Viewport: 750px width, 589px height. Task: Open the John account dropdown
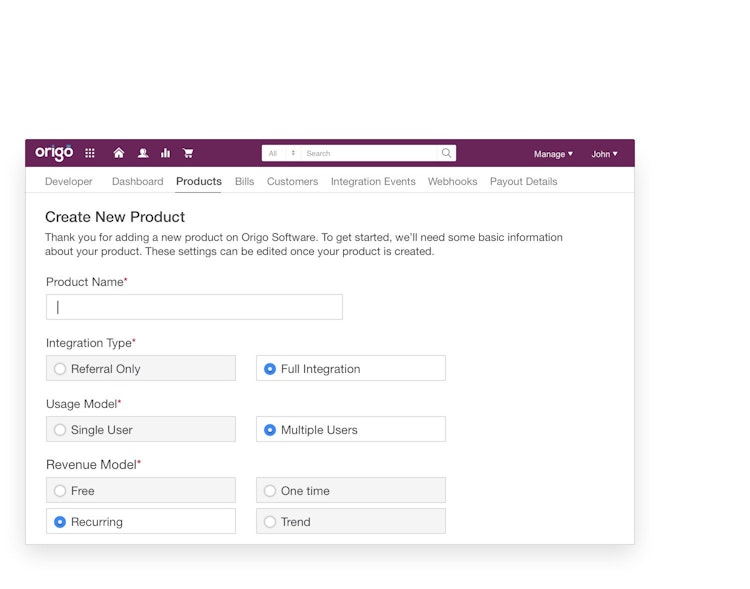604,154
